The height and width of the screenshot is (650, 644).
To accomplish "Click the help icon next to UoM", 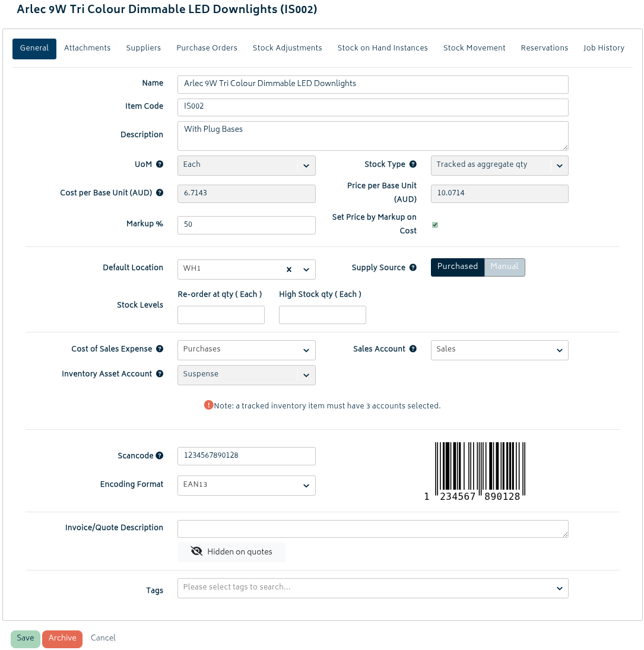I will [x=160, y=164].
